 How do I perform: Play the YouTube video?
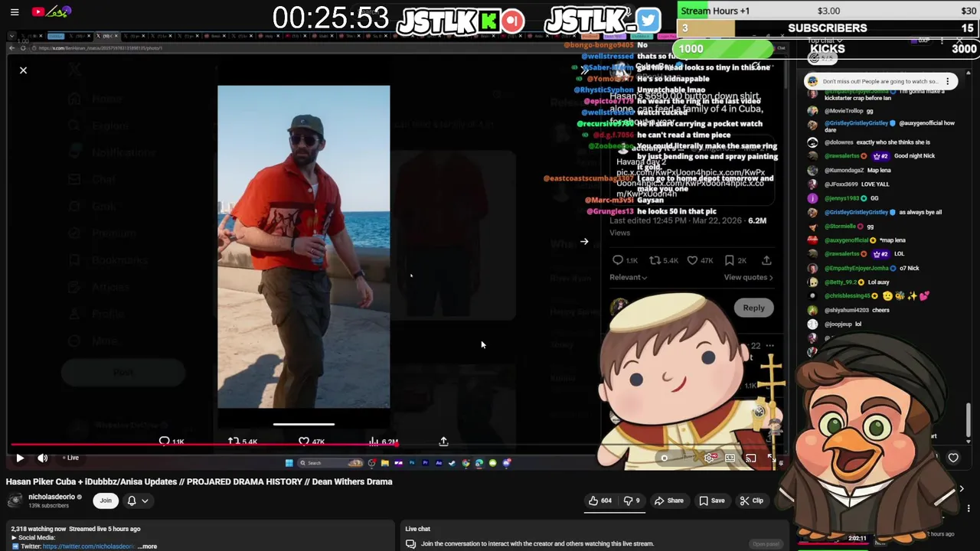[20, 458]
